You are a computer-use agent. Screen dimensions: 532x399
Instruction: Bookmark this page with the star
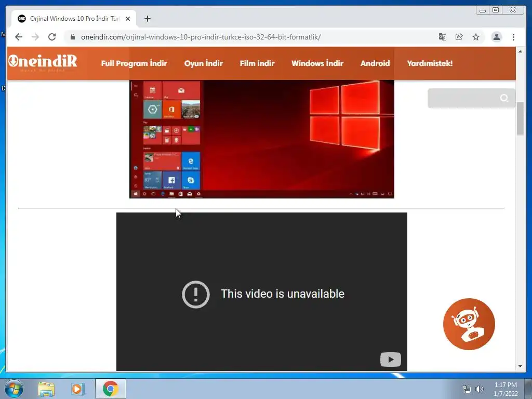click(476, 37)
